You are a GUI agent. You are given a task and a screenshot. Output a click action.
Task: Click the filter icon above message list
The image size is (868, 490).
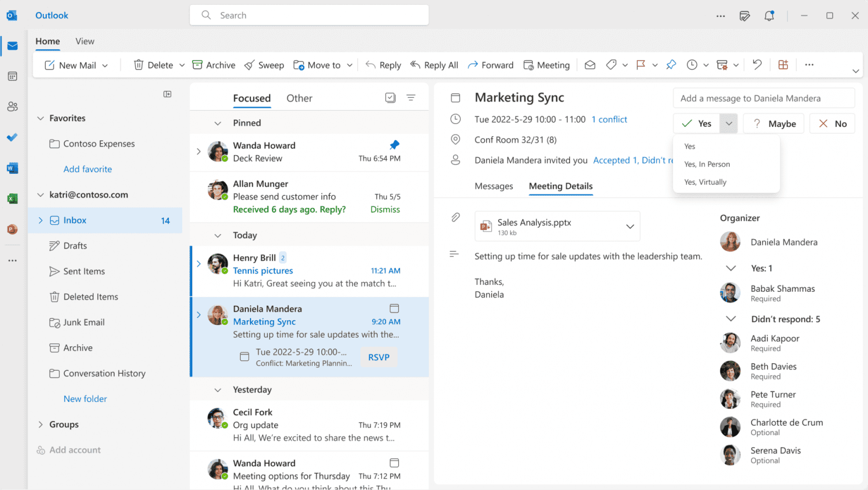(411, 98)
